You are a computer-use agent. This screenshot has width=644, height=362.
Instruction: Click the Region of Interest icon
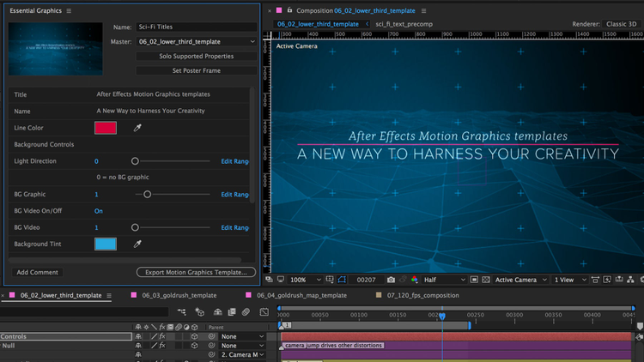coord(474,280)
